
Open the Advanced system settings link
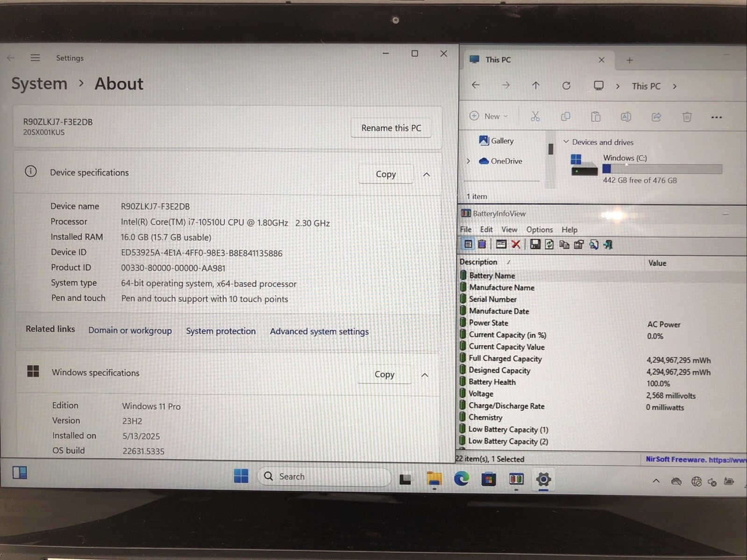(320, 331)
